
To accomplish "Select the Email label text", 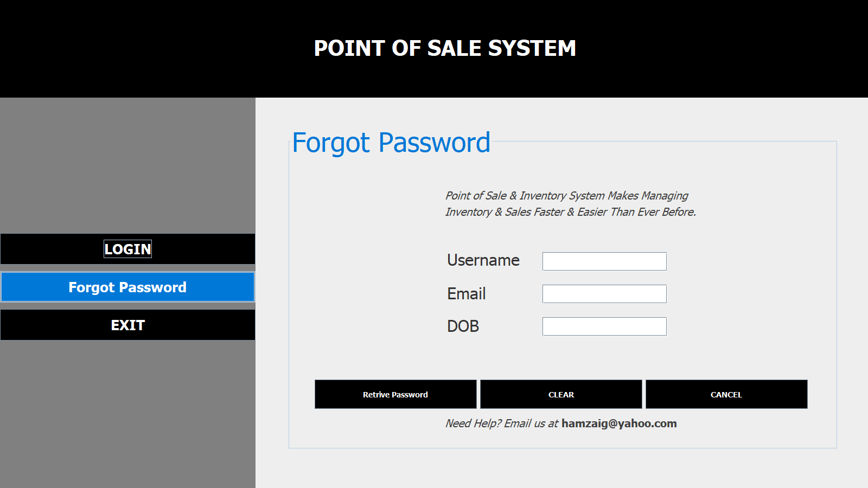I will point(466,294).
